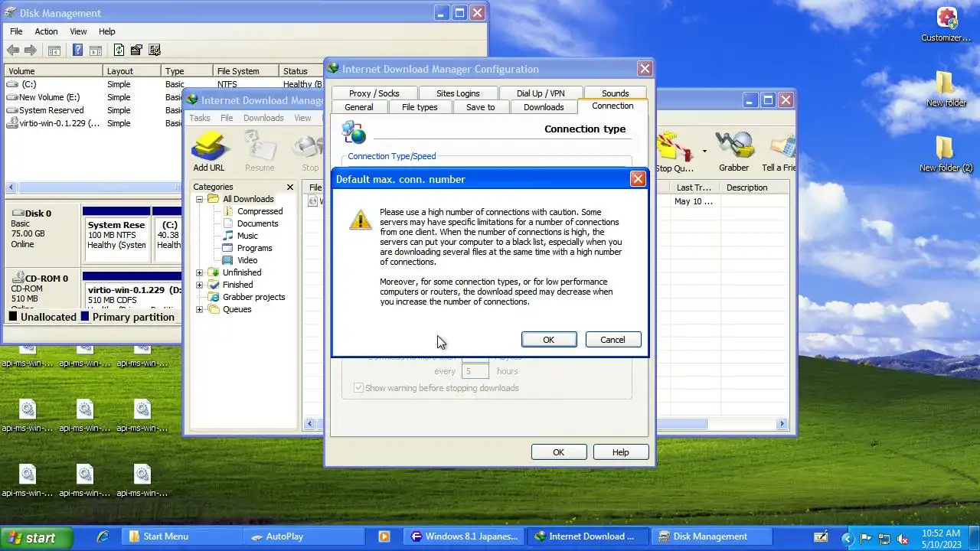Open the Save to tab
This screenshot has width=980, height=551.
click(x=481, y=107)
